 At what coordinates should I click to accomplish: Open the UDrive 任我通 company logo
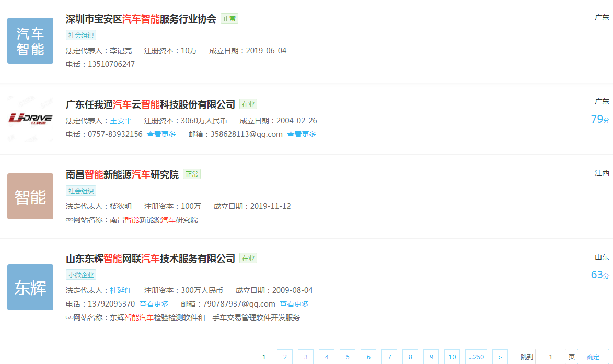pyautogui.click(x=30, y=119)
